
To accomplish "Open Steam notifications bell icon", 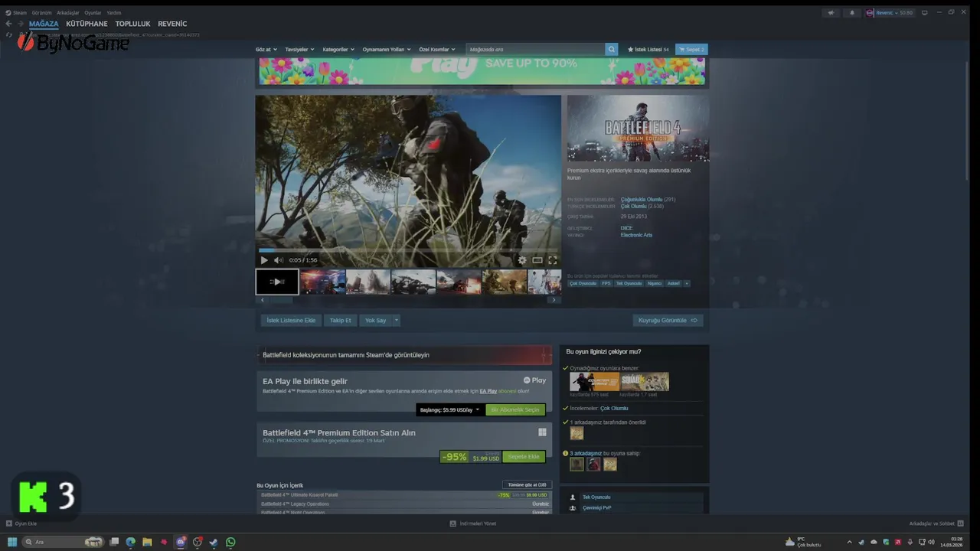I will 852,13.
